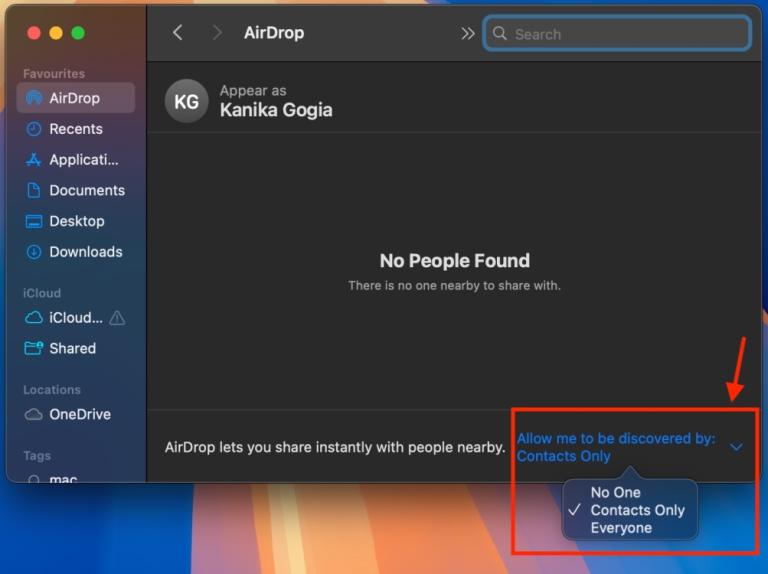
Task: Select the OneDrive location label
Action: click(80, 414)
